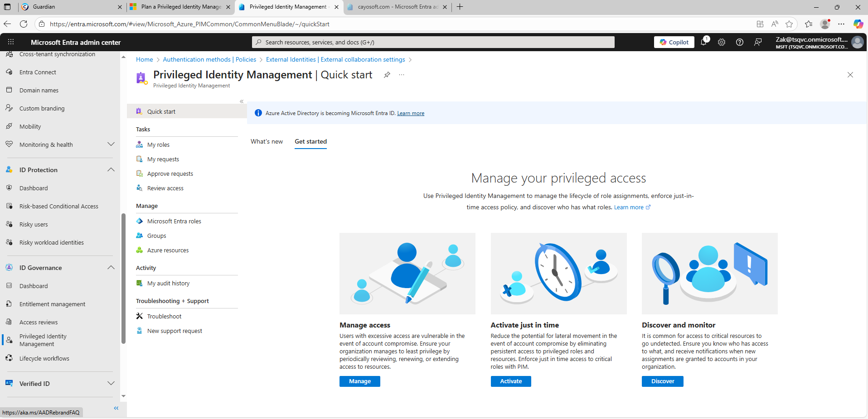Click the search resources input box
Screen dimensions: 868x419
click(x=433, y=42)
